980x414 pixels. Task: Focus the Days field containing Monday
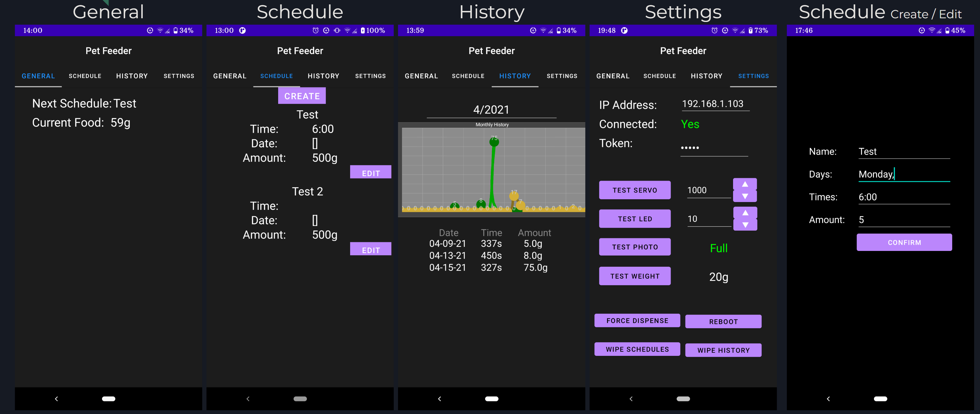(x=904, y=175)
